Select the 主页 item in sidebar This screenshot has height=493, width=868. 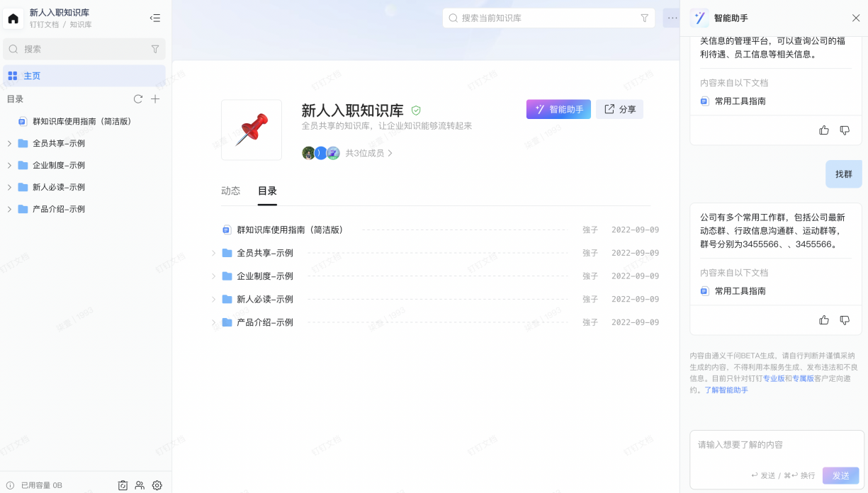pos(84,76)
